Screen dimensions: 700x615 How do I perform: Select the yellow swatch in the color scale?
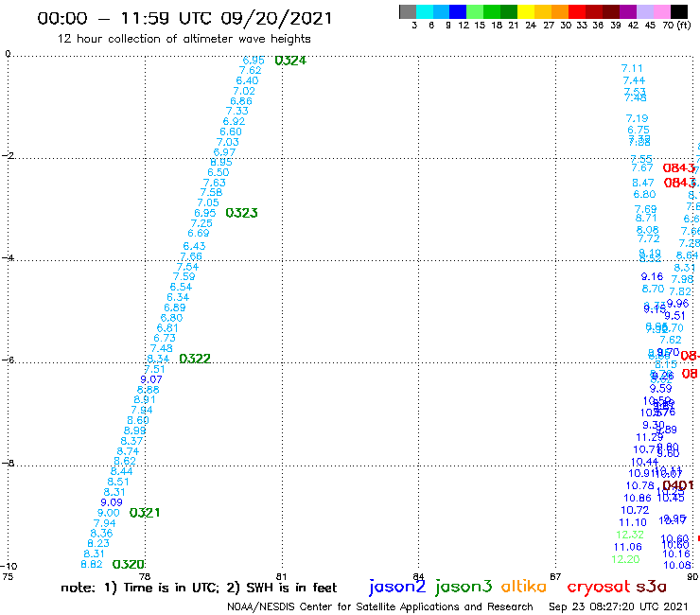tap(525, 12)
